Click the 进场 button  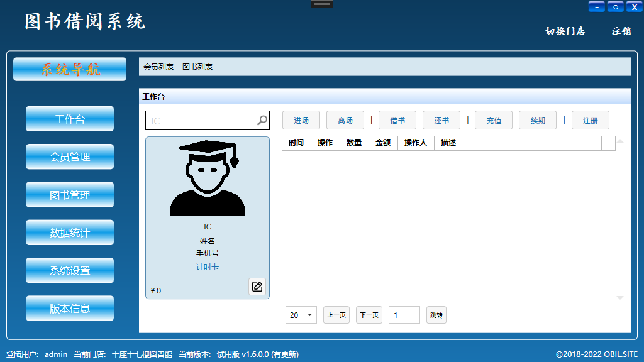[301, 119]
